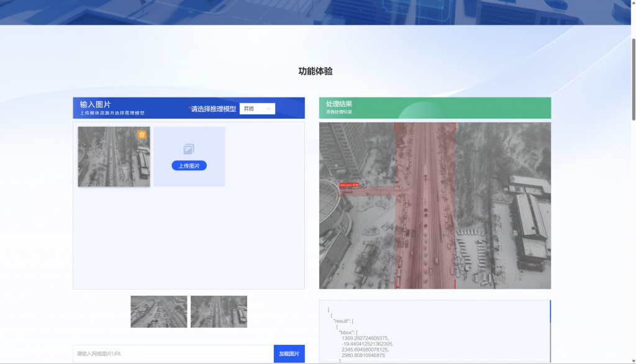Focus the network image URL input field
This screenshot has height=364, width=636.
[173, 353]
